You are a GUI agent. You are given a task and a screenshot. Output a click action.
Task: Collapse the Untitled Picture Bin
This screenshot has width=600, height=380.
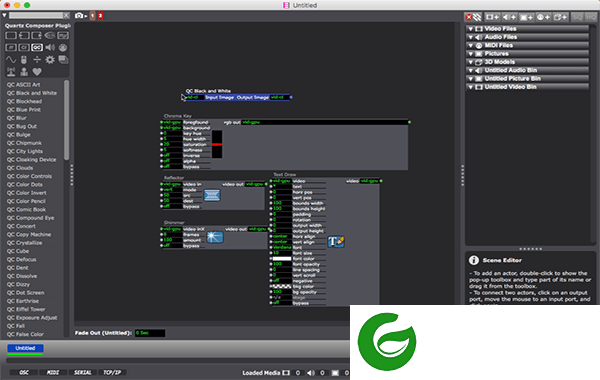pyautogui.click(x=471, y=79)
